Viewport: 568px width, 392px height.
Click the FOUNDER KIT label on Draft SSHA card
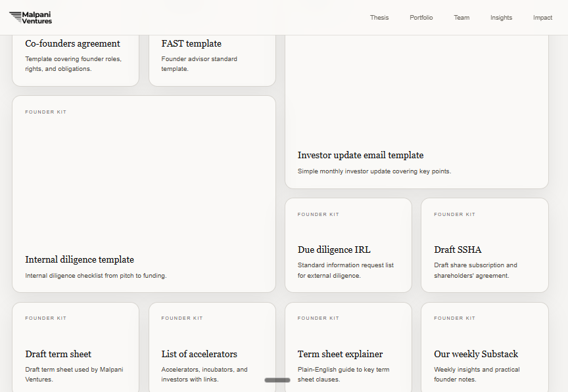click(454, 214)
